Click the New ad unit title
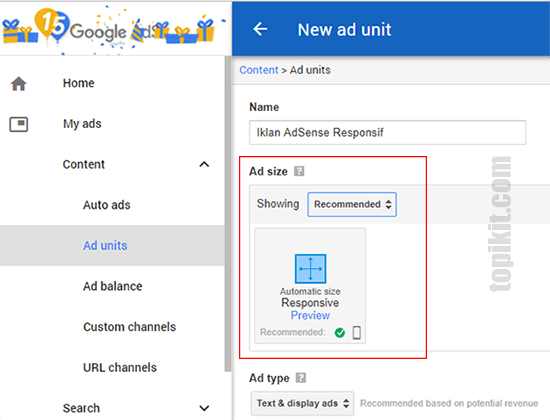 tap(344, 29)
